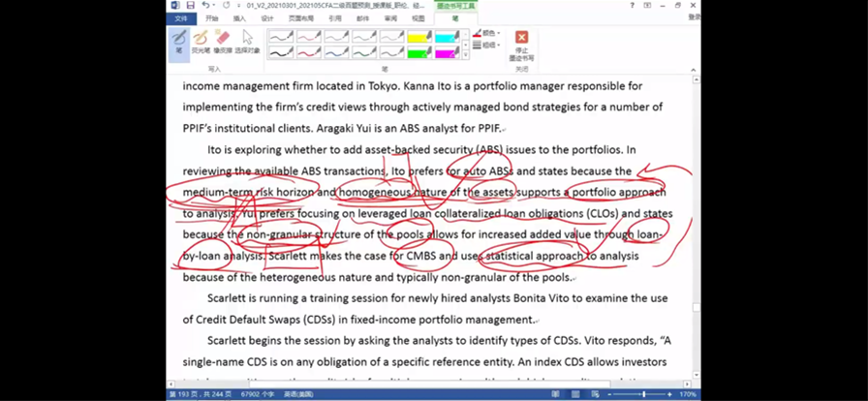Open Word Help question mark
868x401 pixels.
tap(633, 5)
